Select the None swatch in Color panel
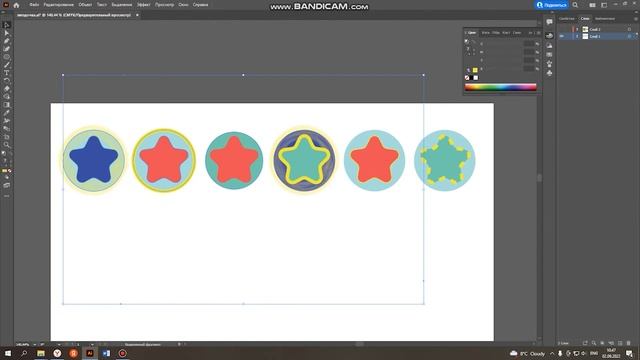 pyautogui.click(x=467, y=78)
